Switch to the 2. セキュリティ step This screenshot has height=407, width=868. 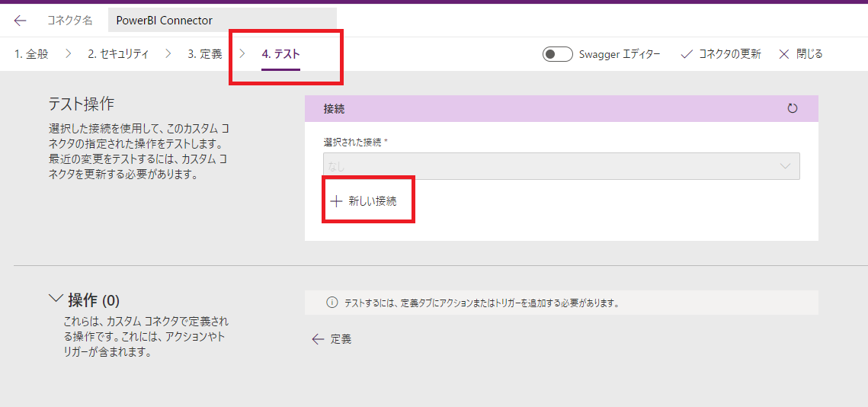pyautogui.click(x=118, y=54)
